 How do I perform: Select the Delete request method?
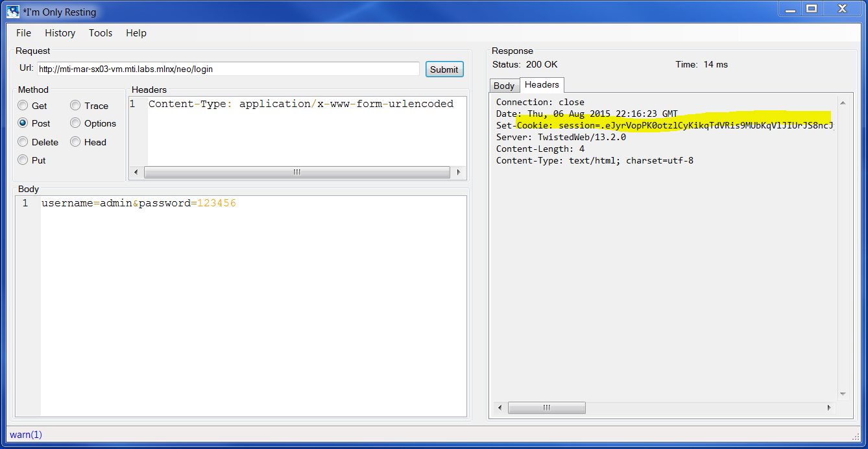tap(22, 141)
